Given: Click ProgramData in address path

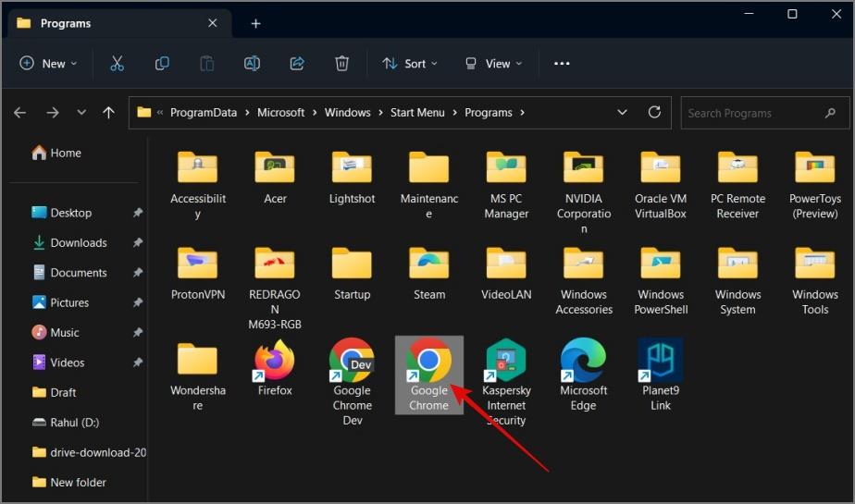Looking at the screenshot, I should 204,113.
